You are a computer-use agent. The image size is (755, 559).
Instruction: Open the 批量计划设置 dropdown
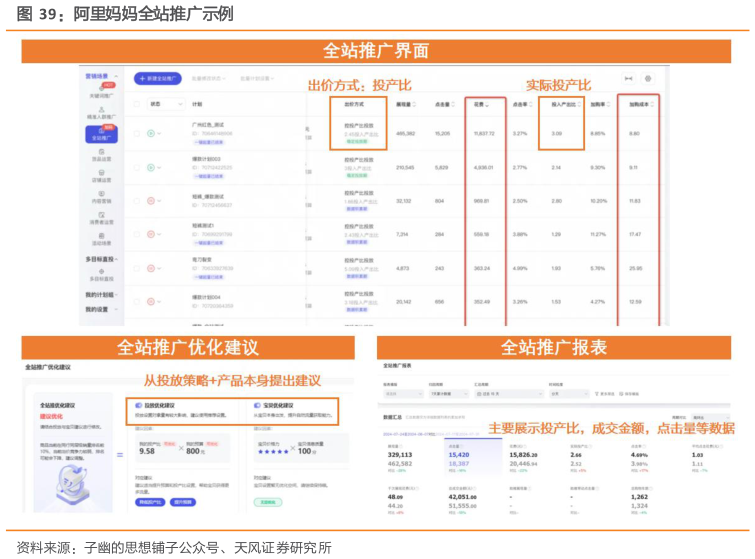pyautogui.click(x=257, y=78)
